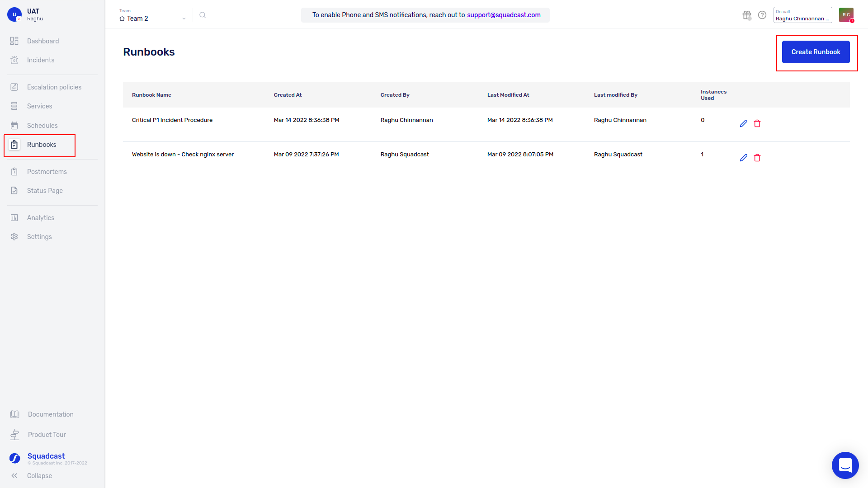Go to Postmortems from the sidebar
The image size is (868, 488).
pyautogui.click(x=47, y=171)
